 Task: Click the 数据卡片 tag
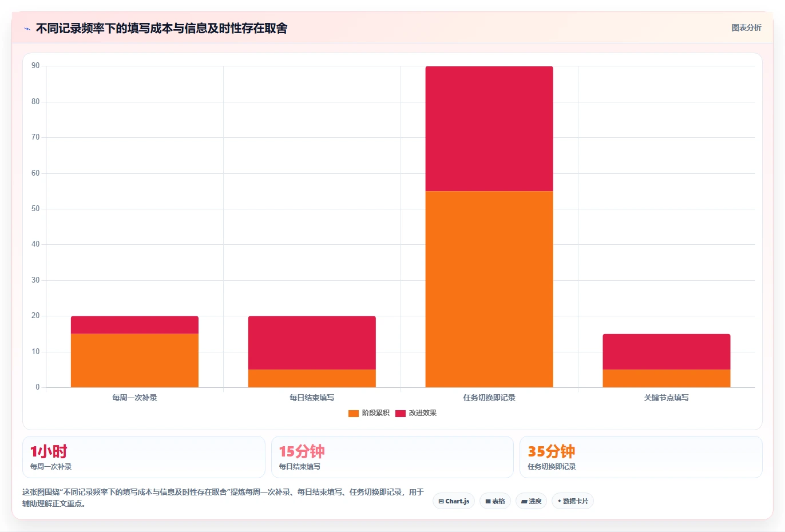[x=572, y=501]
